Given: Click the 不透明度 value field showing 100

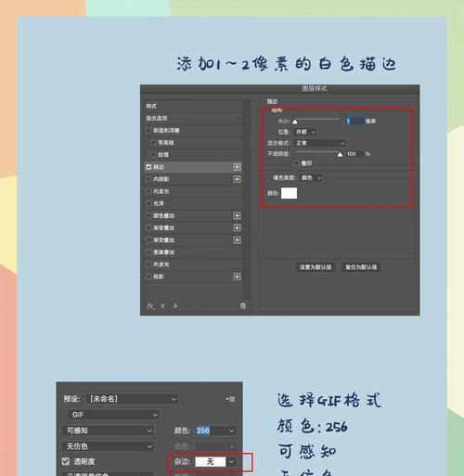Looking at the screenshot, I should pyautogui.click(x=354, y=154).
